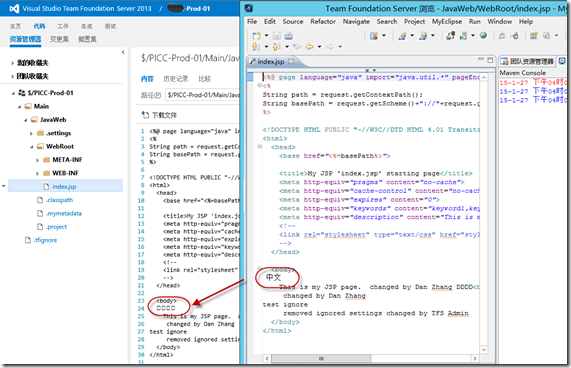Click the first of the two wizard icons
571x368 pixels.
[x=402, y=36]
